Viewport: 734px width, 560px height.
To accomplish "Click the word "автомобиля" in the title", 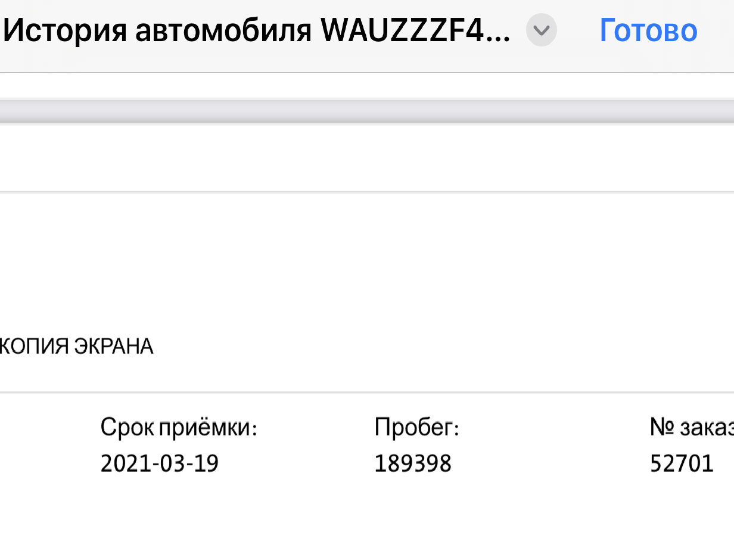I will click(x=223, y=30).
